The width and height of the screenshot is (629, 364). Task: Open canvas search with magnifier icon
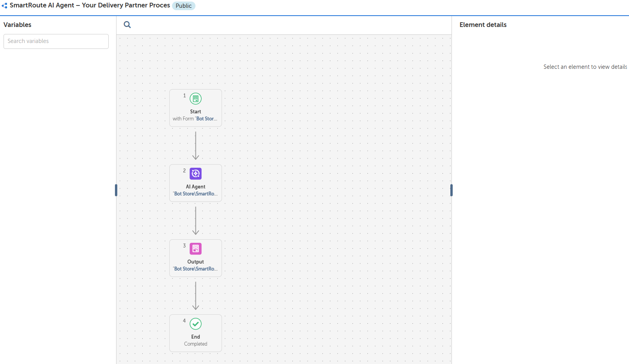click(127, 25)
